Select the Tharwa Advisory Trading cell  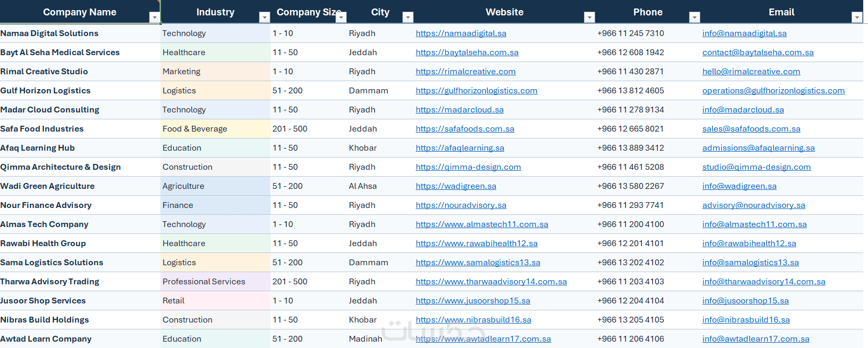[80, 282]
